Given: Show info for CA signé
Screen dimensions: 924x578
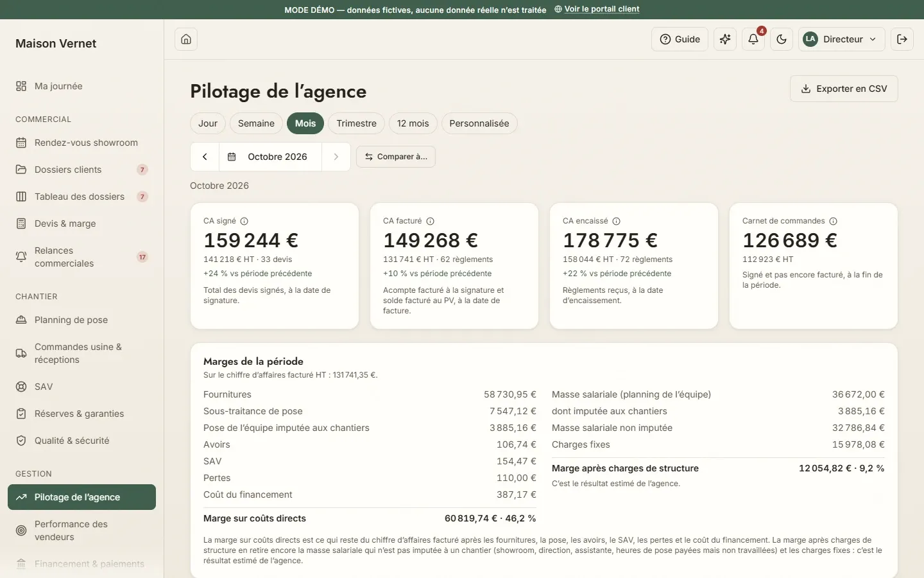Looking at the screenshot, I should point(244,221).
